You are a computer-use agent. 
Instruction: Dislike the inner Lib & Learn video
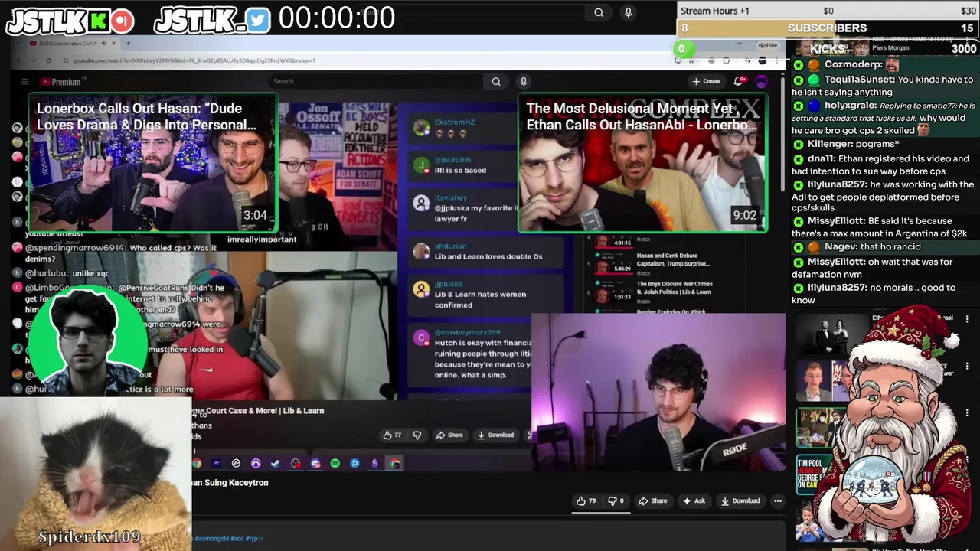(x=417, y=435)
